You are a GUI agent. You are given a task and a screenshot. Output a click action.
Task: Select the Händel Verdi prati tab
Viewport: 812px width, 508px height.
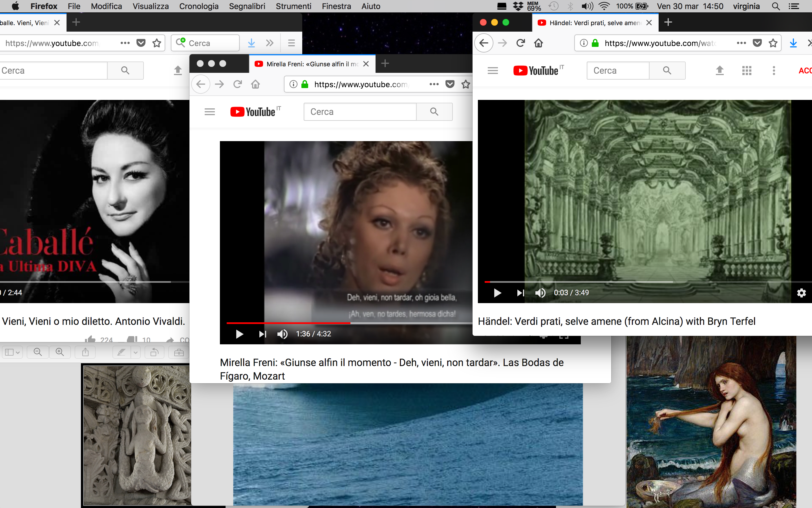(595, 23)
